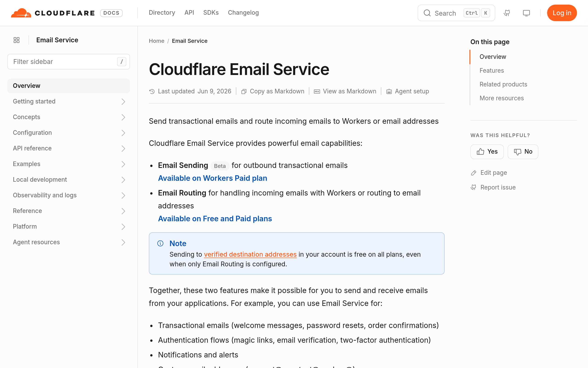Click the Jun 9, 2026 date
The height and width of the screenshot is (368, 588).
point(214,91)
